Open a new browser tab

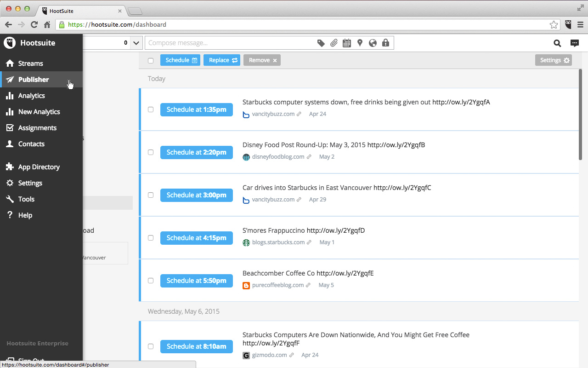point(135,11)
